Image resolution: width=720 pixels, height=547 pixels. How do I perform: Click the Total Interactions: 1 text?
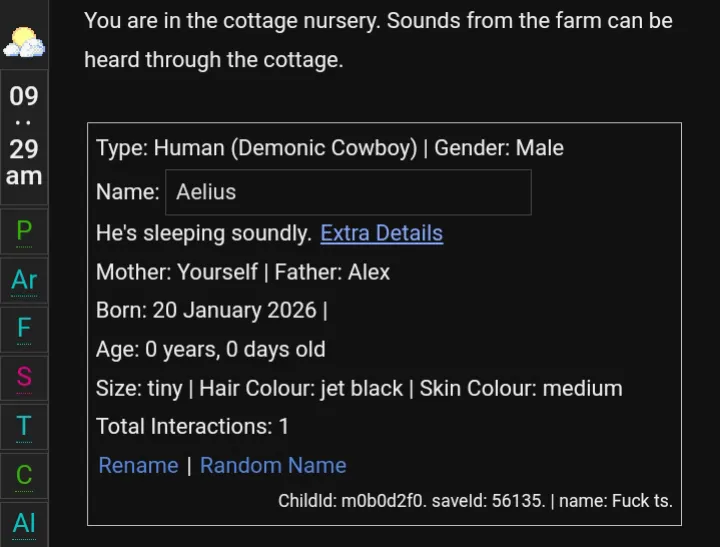point(192,426)
